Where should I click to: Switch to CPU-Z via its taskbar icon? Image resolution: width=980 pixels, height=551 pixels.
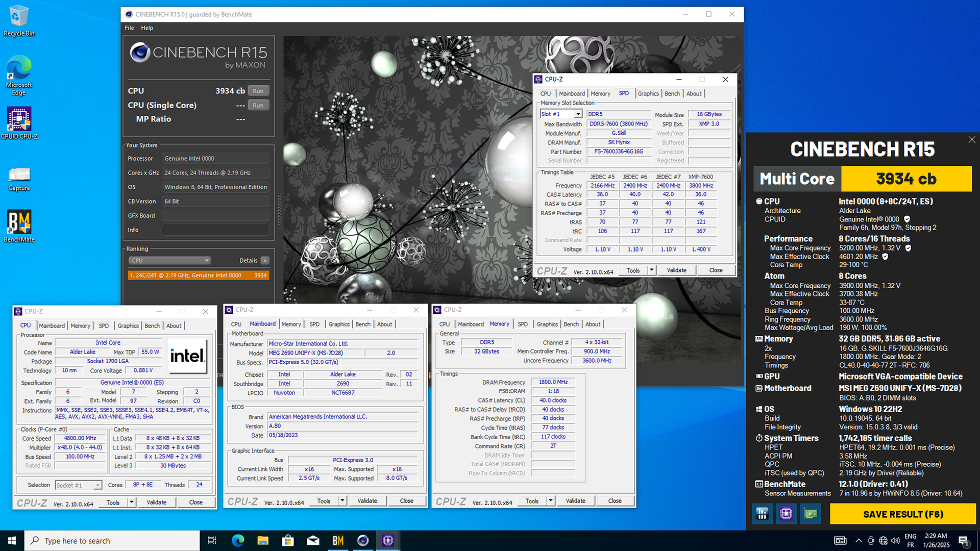coord(388,540)
